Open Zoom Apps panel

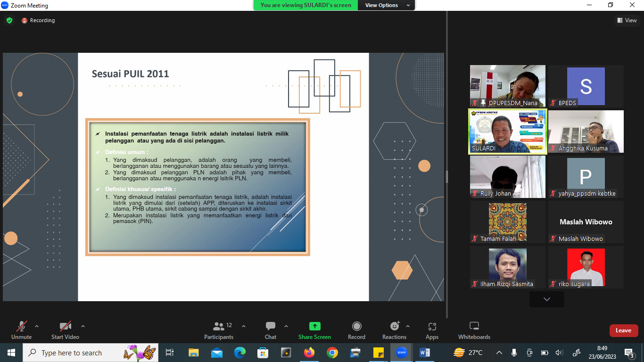(x=432, y=330)
